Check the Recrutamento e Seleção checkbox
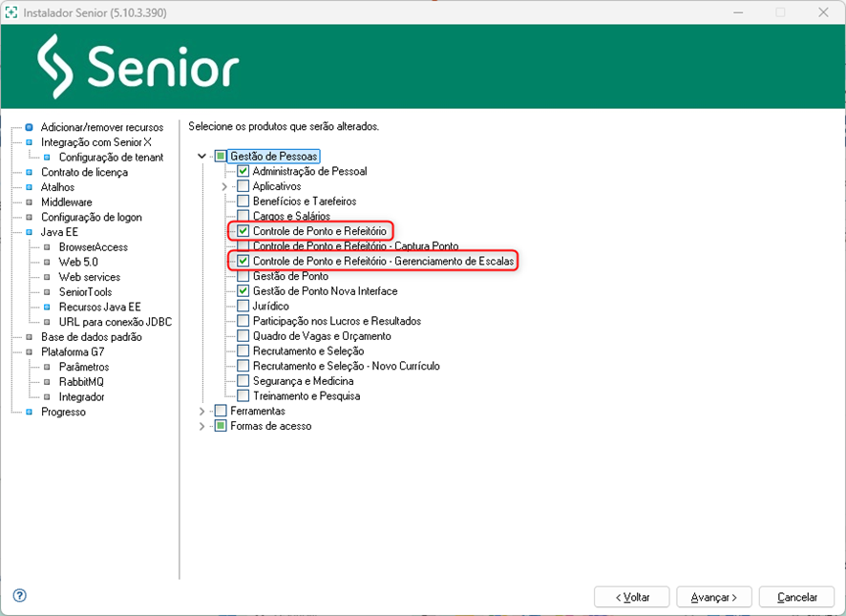 tap(243, 350)
